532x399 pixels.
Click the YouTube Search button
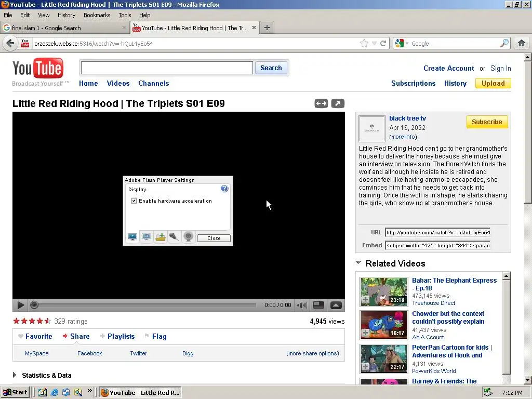pyautogui.click(x=271, y=68)
